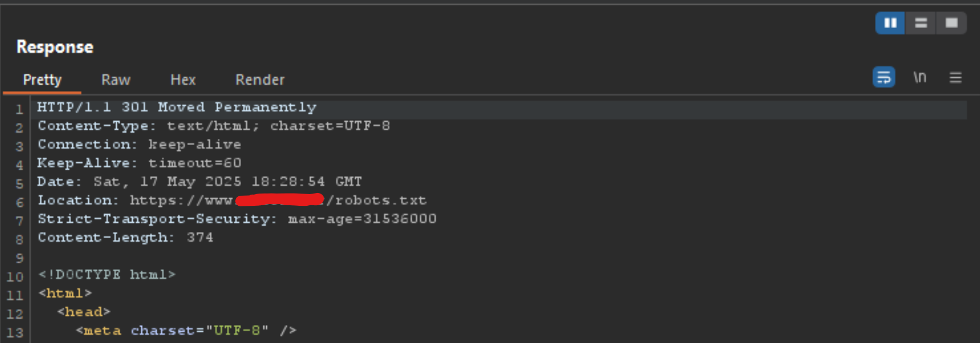Click the Date header line
The image size is (980, 343).
[x=199, y=182]
